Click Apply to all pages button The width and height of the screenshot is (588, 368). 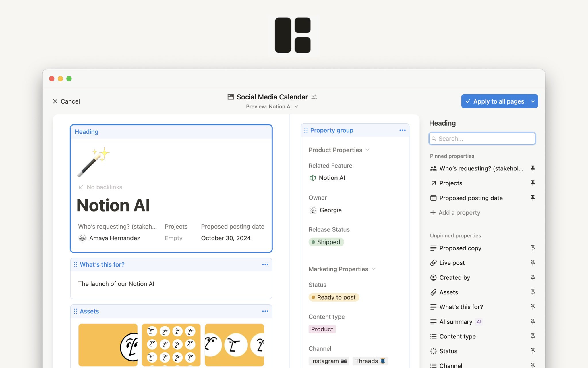coord(494,101)
